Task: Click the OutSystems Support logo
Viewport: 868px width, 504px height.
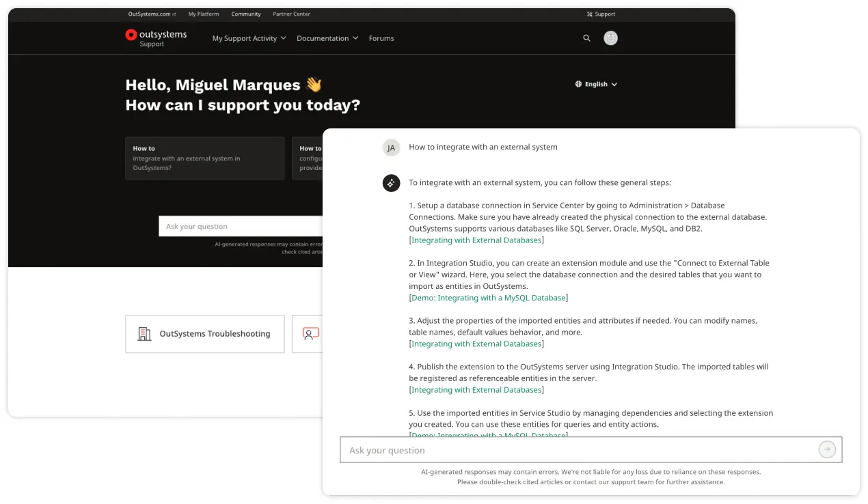Action: point(157,38)
